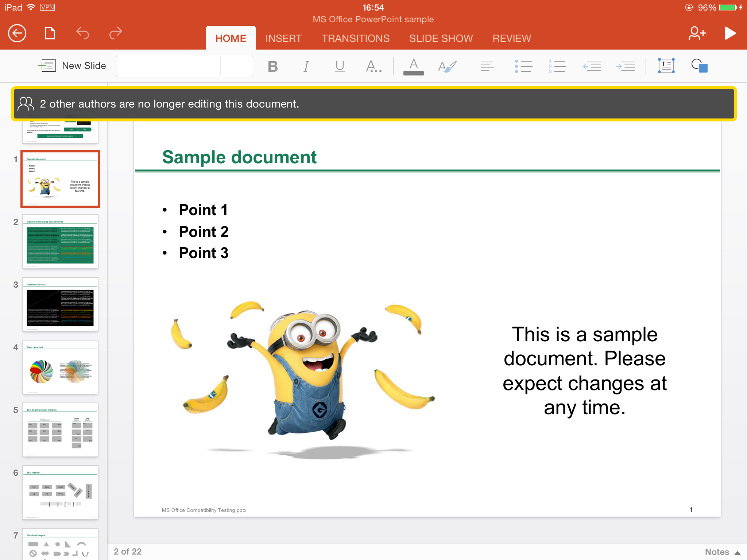Image resolution: width=747 pixels, height=560 pixels.
Task: Open the Share add-person icon
Action: (697, 34)
